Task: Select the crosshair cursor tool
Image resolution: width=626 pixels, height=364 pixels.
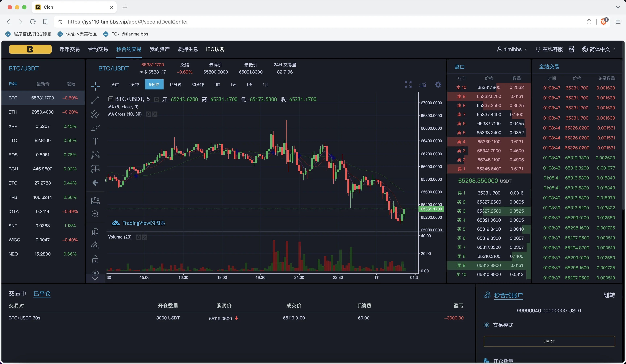Action: (95, 86)
